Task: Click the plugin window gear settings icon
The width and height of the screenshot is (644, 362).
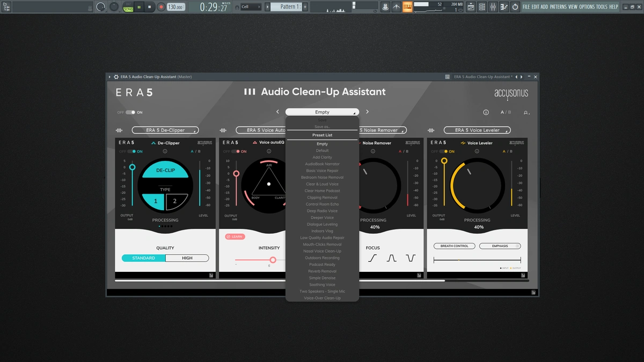Action: point(116,77)
